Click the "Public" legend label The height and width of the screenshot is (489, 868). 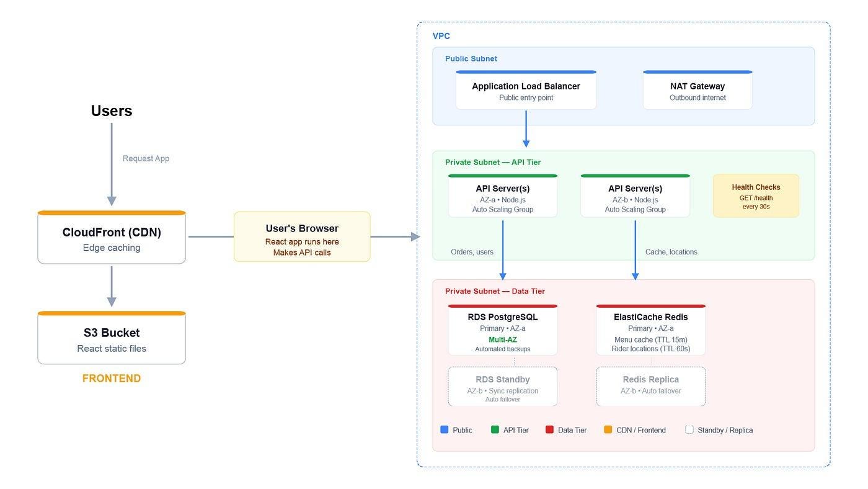(463, 430)
